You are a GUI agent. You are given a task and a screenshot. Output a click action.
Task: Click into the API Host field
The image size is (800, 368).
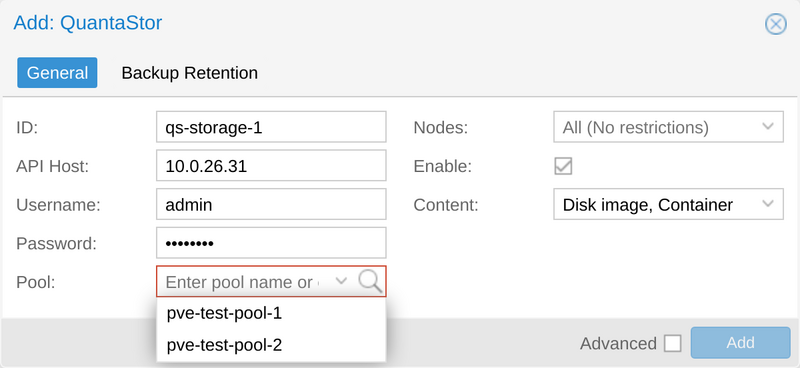[271, 165]
